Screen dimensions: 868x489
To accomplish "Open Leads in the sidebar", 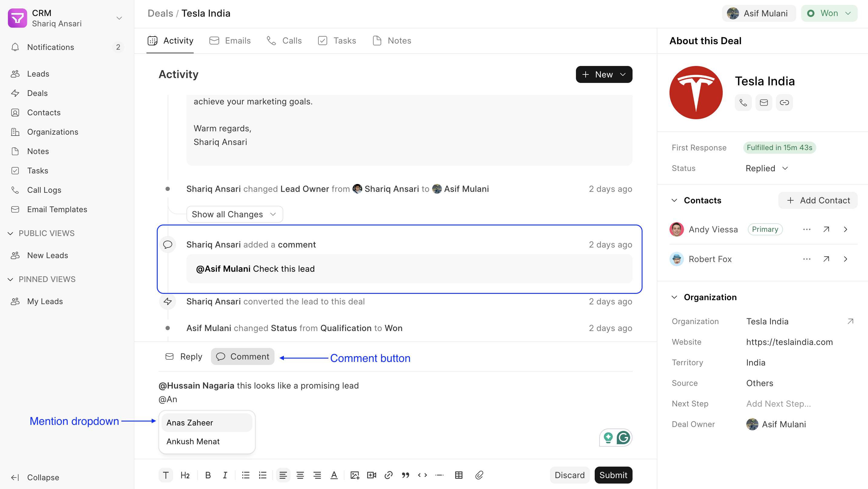I will click(67, 74).
